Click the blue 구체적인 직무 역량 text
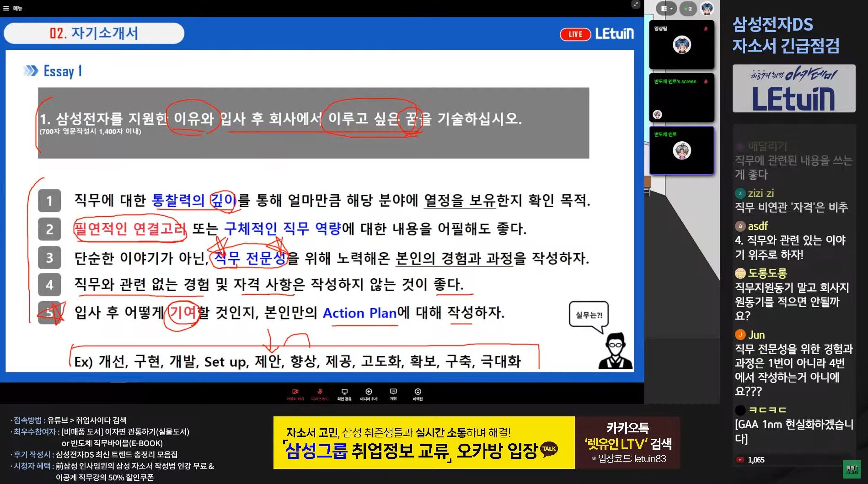 [283, 229]
